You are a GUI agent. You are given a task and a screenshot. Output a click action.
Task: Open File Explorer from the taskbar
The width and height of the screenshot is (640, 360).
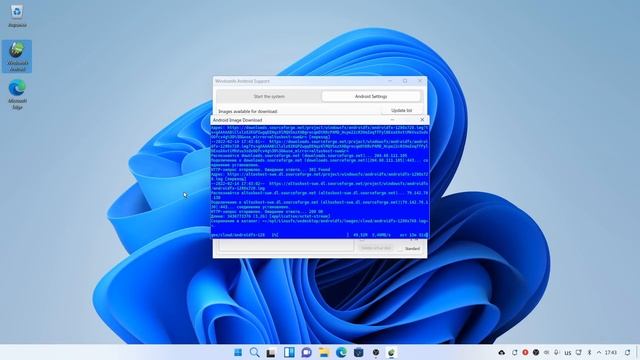tap(324, 352)
